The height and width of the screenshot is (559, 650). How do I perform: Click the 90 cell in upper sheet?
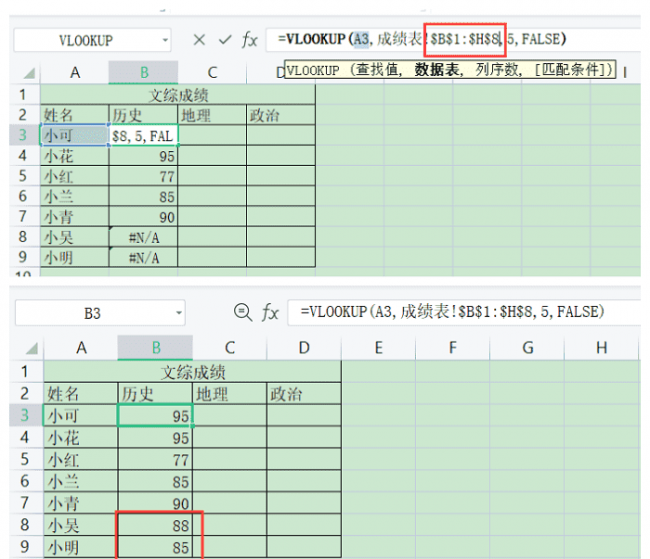143,216
